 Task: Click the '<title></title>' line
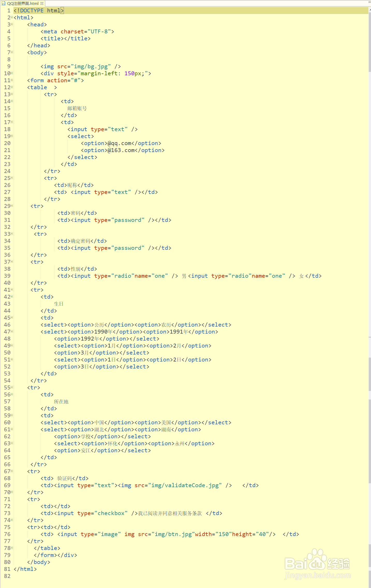click(65, 38)
